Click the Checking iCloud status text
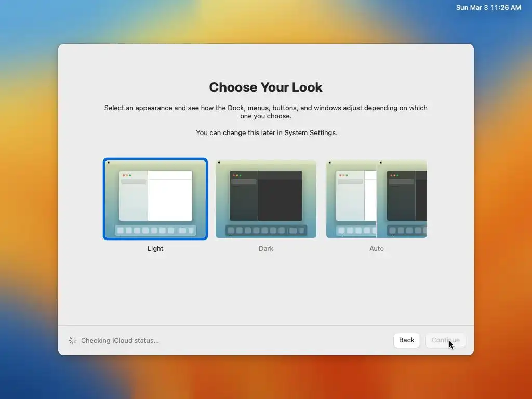Image resolution: width=532 pixels, height=399 pixels. (x=120, y=340)
